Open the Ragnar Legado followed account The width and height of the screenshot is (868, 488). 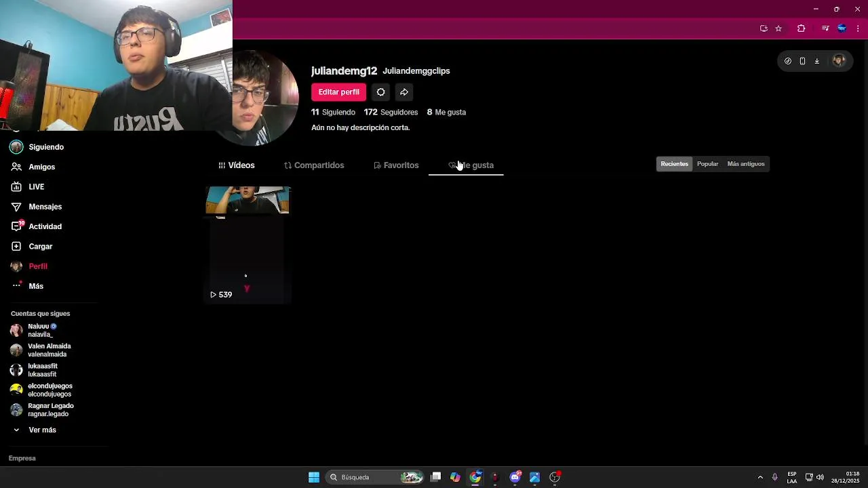click(x=41, y=410)
